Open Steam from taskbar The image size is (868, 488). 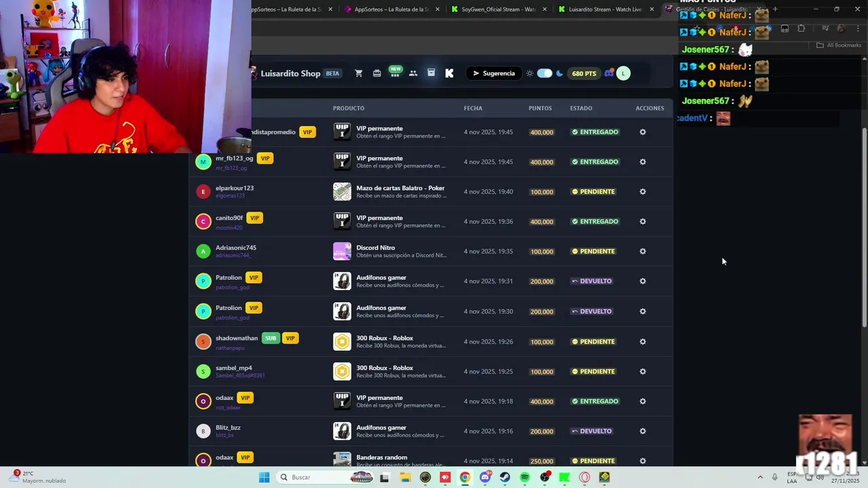click(505, 477)
